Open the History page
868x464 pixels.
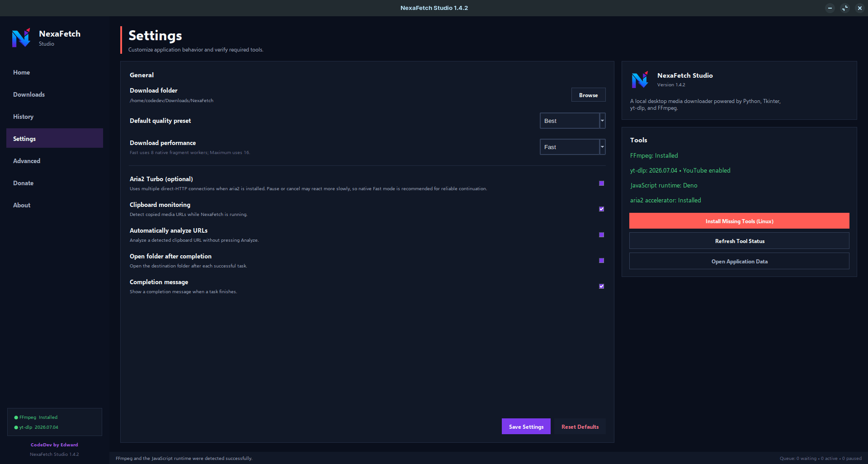pos(55,117)
